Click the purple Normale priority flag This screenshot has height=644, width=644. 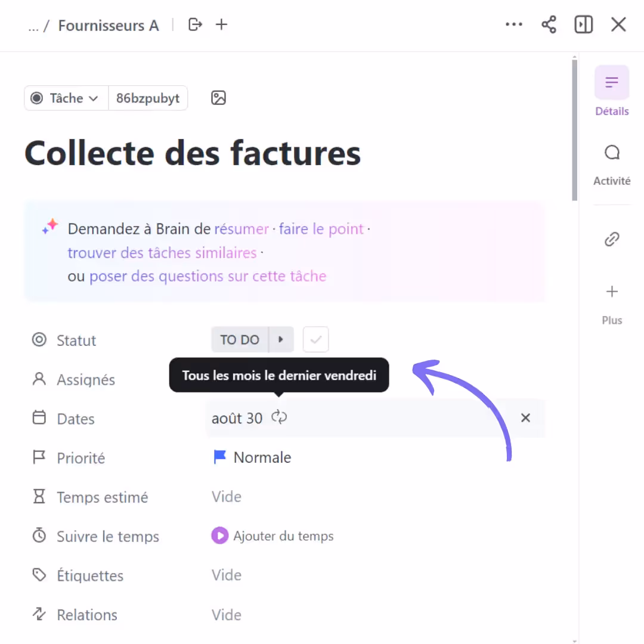220,457
